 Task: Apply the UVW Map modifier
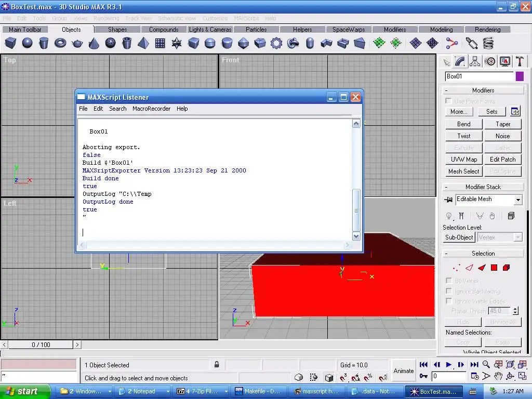[463, 159]
